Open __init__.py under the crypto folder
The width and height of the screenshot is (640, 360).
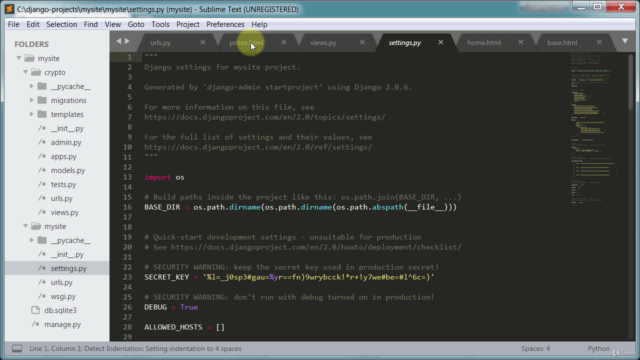click(67, 128)
